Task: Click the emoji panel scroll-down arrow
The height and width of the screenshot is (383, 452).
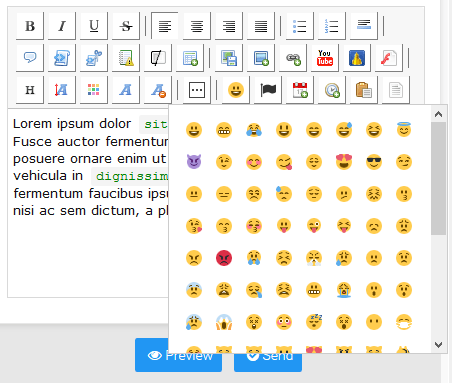Action: click(438, 344)
